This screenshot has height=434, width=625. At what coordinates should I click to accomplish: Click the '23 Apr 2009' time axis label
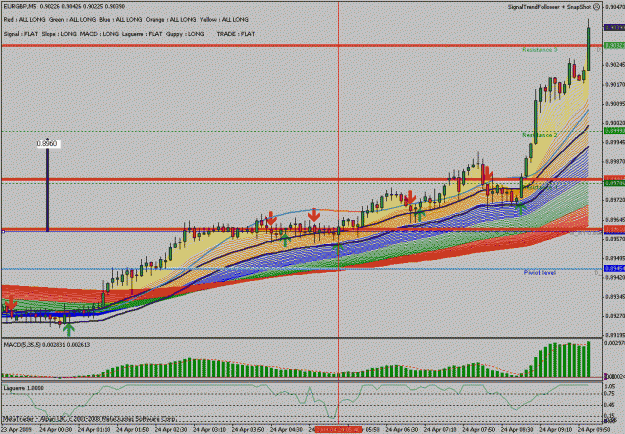coord(15,430)
